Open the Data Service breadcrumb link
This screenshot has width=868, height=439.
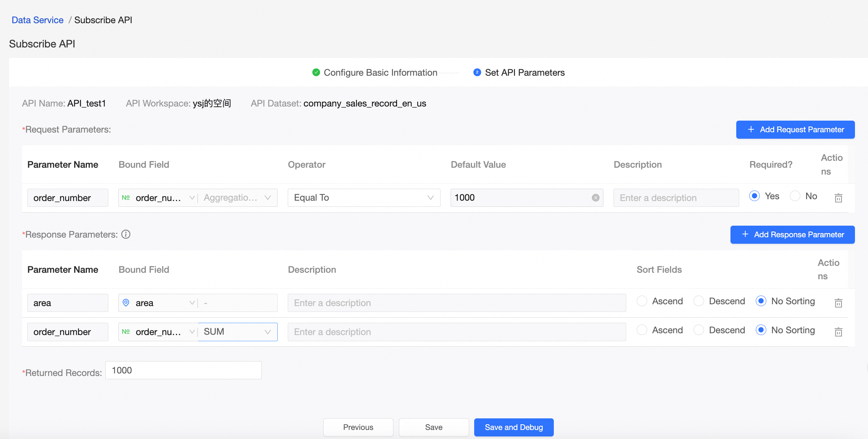(x=38, y=20)
